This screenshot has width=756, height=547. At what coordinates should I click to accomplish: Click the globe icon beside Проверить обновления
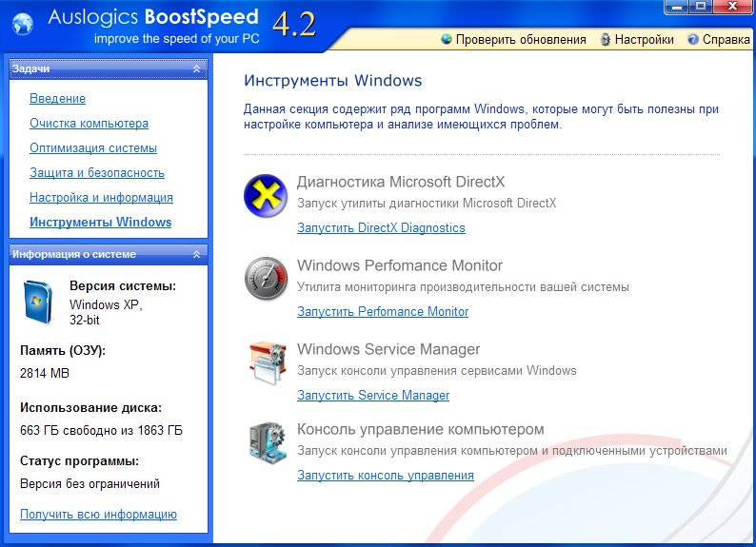point(447,39)
